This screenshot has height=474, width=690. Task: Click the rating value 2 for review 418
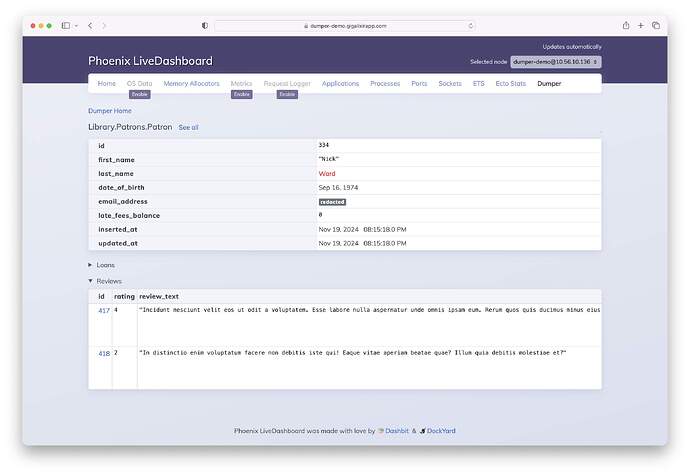click(116, 353)
